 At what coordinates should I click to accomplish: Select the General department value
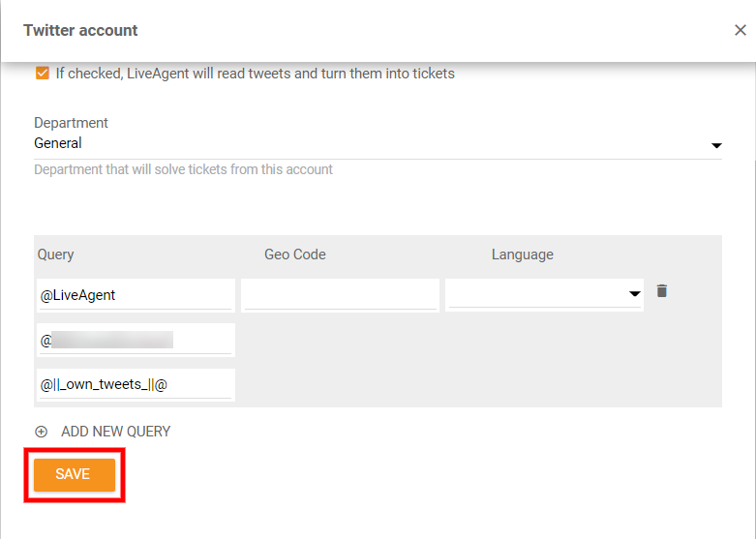[58, 143]
